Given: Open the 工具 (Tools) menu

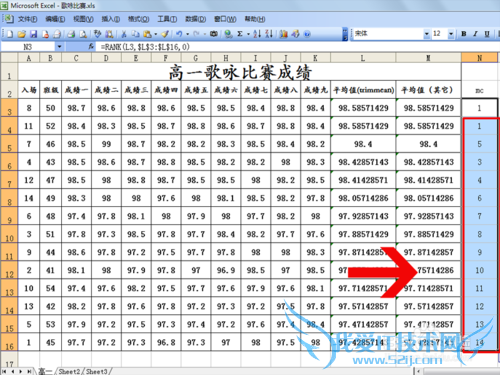Looking at the screenshot, I should tap(167, 19).
